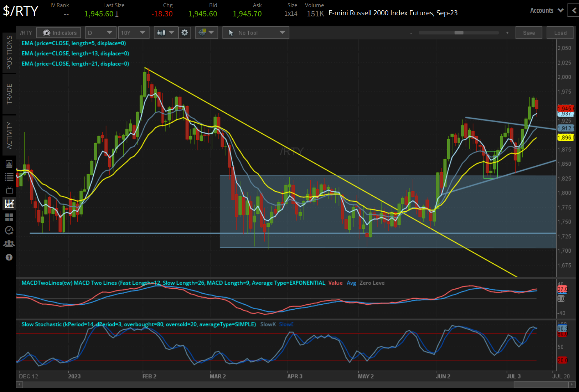Open the timeframe dropdown showing D
This screenshot has width=579, height=392.
click(100, 32)
